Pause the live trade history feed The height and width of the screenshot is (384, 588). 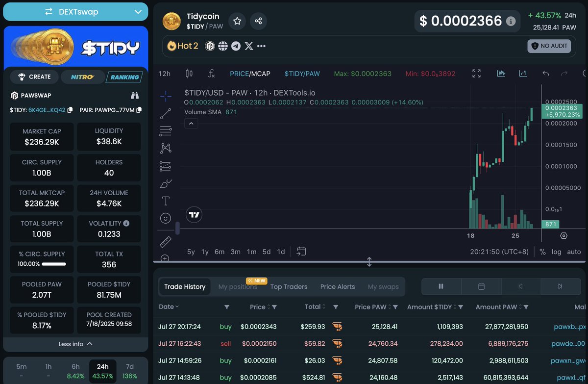click(441, 286)
